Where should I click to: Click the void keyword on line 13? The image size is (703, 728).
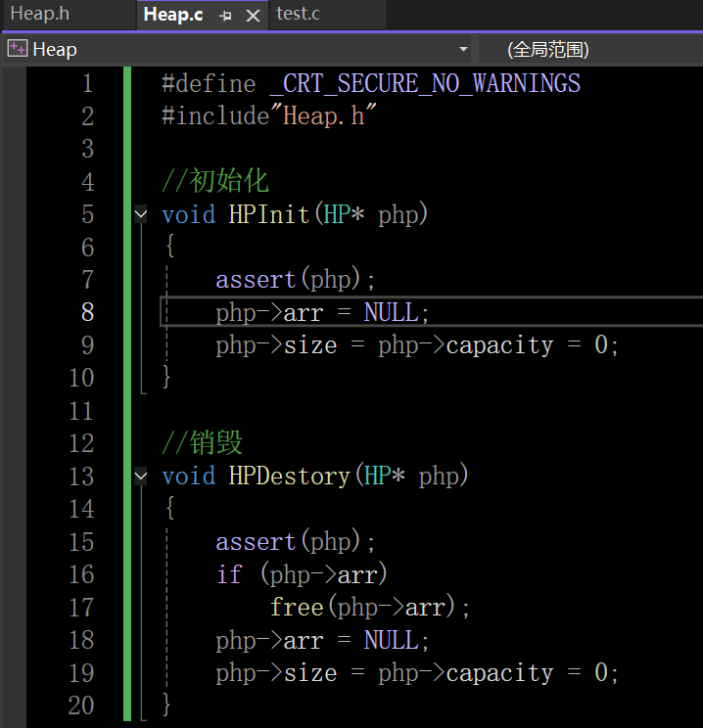tap(189, 477)
